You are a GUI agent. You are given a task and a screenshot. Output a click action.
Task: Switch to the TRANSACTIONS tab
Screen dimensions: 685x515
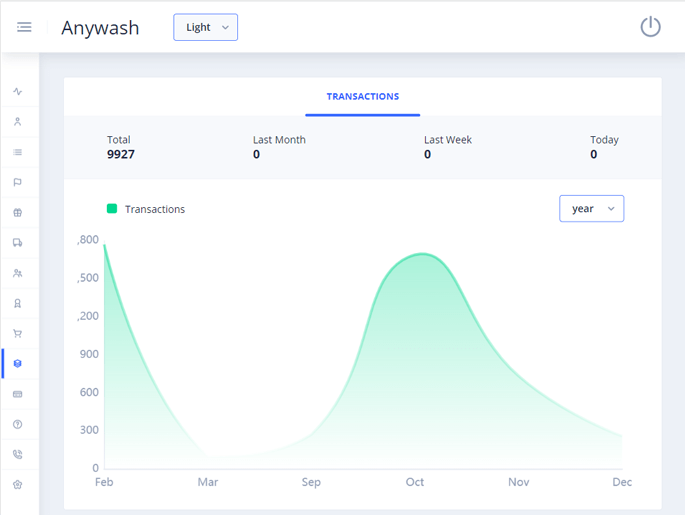click(362, 97)
